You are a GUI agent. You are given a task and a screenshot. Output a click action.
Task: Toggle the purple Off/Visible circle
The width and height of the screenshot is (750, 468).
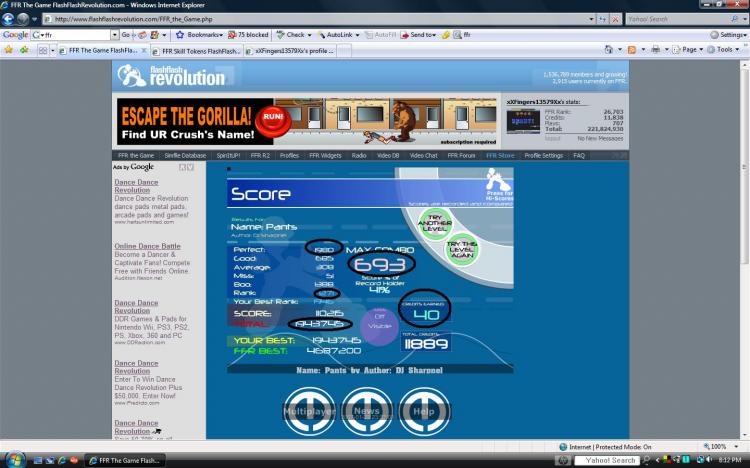point(379,326)
